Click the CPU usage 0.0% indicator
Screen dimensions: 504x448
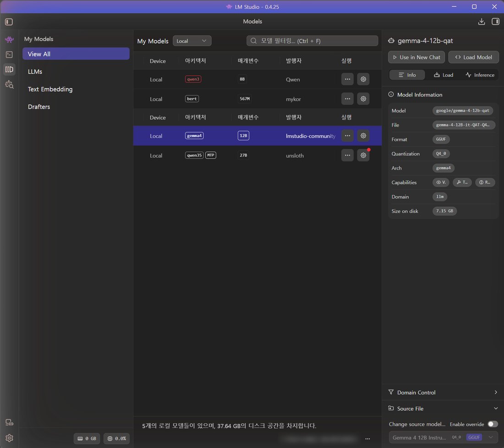click(116, 438)
